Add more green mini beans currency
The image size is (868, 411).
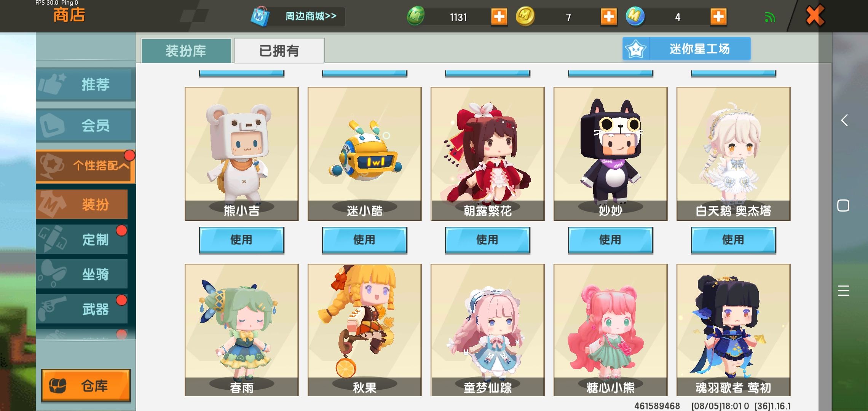[499, 17]
